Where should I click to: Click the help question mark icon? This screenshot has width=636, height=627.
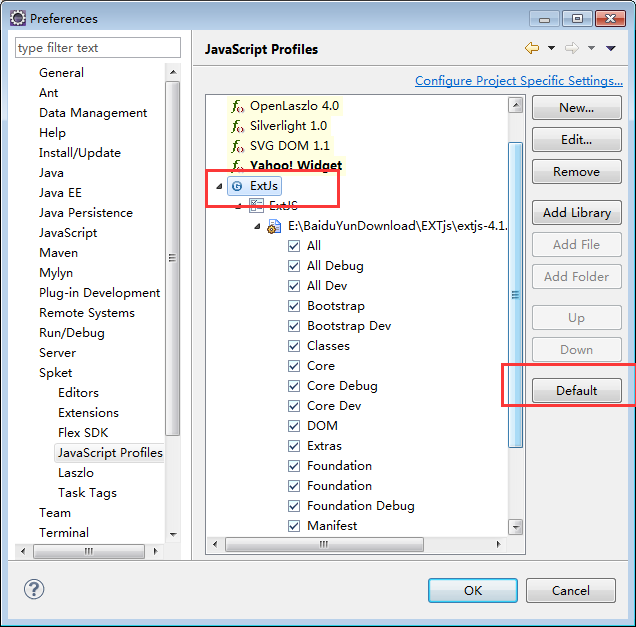point(34,589)
